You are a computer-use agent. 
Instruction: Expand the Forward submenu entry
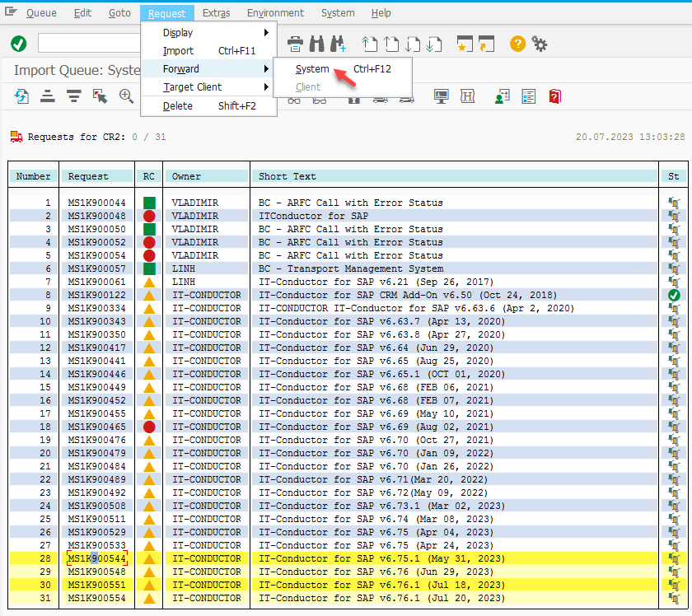[208, 69]
